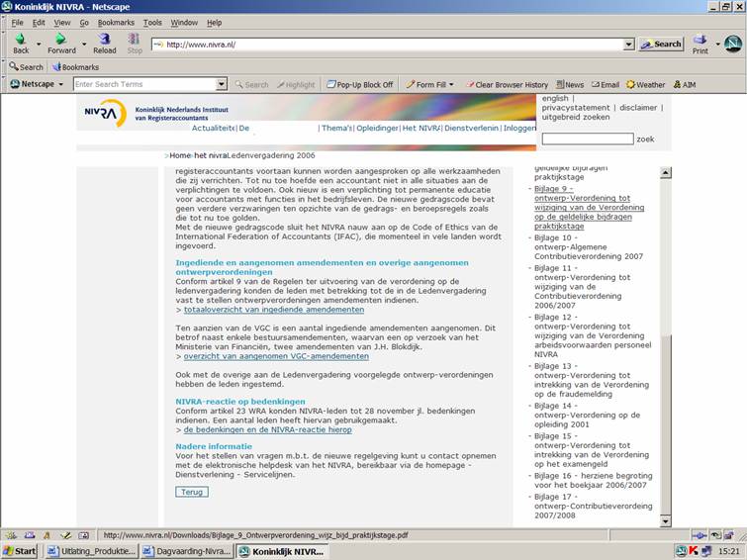Open the Go menu
The width and height of the screenshot is (747, 560).
pyautogui.click(x=84, y=23)
